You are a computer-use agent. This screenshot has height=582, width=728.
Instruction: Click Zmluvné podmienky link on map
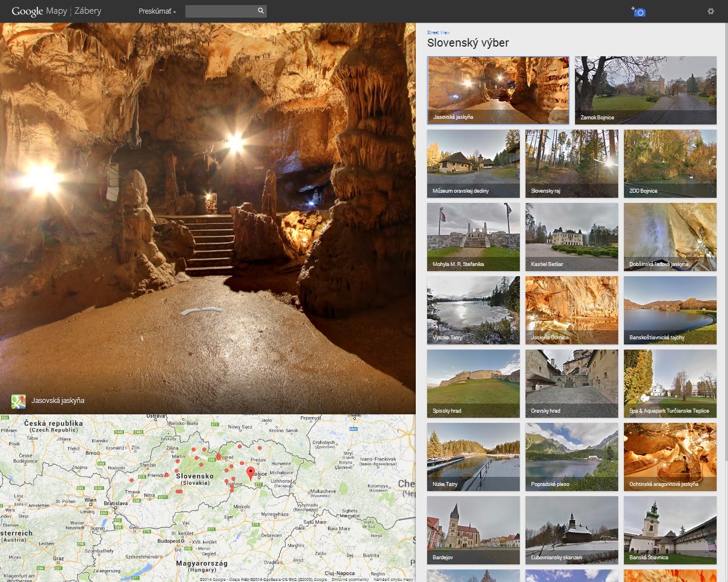point(350,579)
